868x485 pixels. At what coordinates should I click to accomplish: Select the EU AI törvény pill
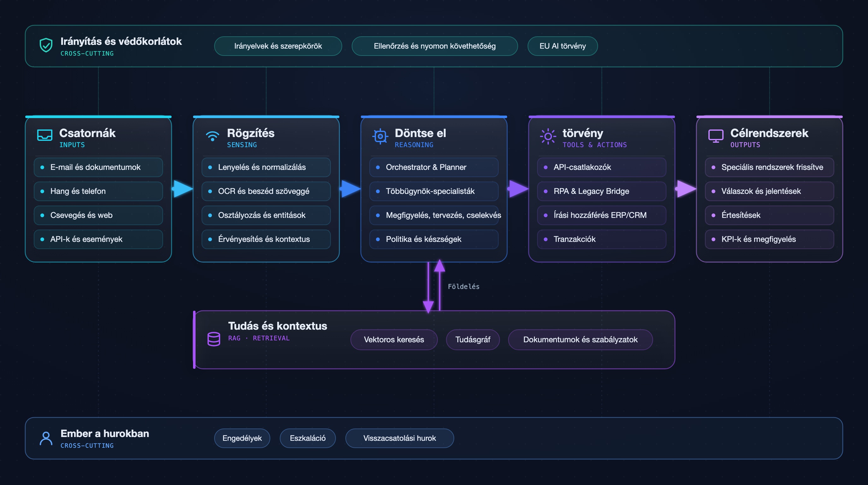pyautogui.click(x=562, y=46)
